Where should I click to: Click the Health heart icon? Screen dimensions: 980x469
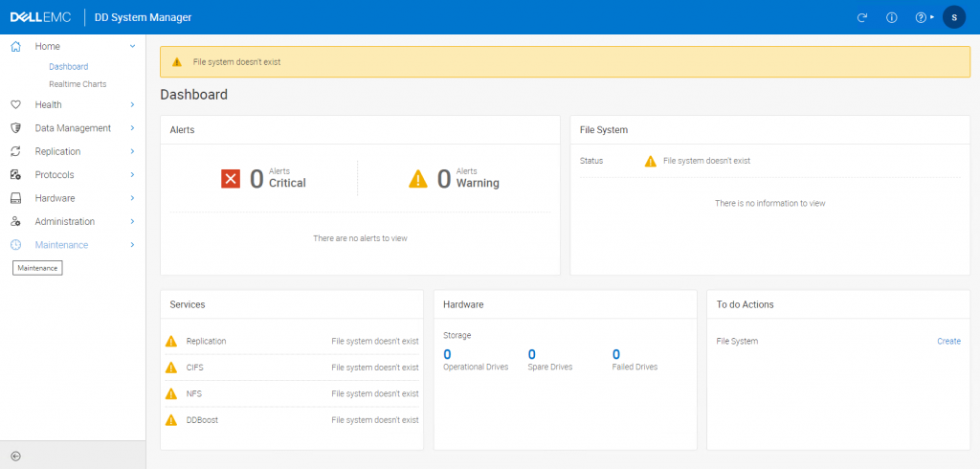pyautogui.click(x=15, y=104)
